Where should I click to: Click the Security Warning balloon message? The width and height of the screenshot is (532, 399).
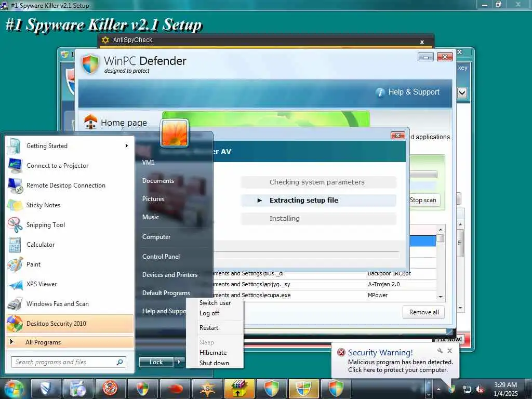point(400,366)
